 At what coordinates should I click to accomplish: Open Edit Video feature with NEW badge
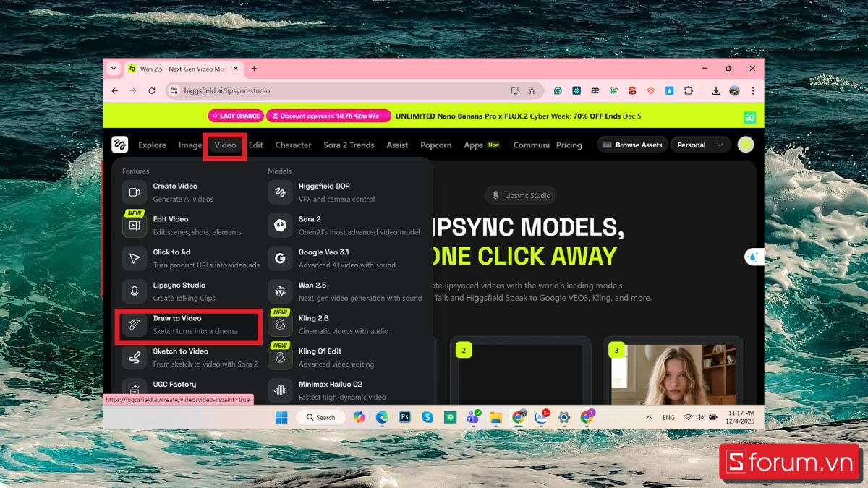[135, 225]
